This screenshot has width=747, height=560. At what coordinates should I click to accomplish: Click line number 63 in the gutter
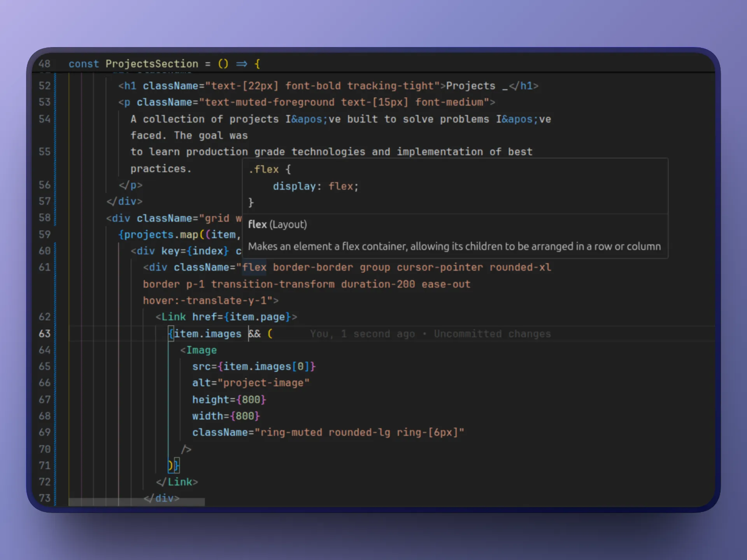point(44,334)
